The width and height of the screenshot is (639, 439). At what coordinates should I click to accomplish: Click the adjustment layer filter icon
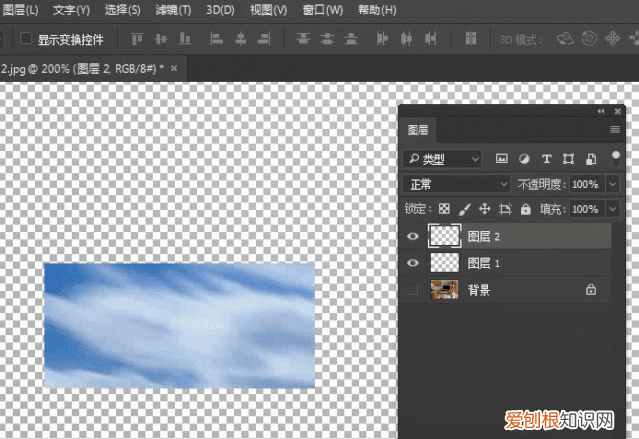(x=524, y=159)
